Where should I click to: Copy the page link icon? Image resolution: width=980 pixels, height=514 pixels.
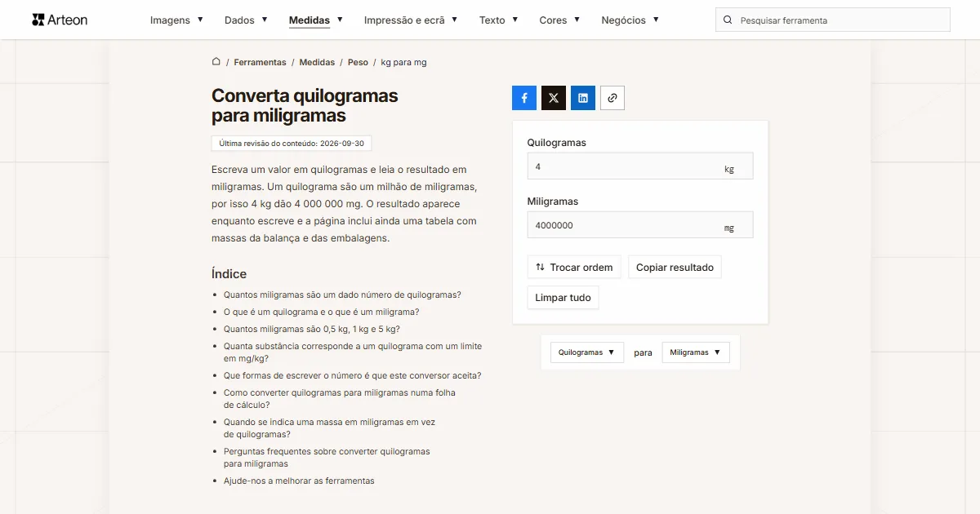[x=612, y=98]
